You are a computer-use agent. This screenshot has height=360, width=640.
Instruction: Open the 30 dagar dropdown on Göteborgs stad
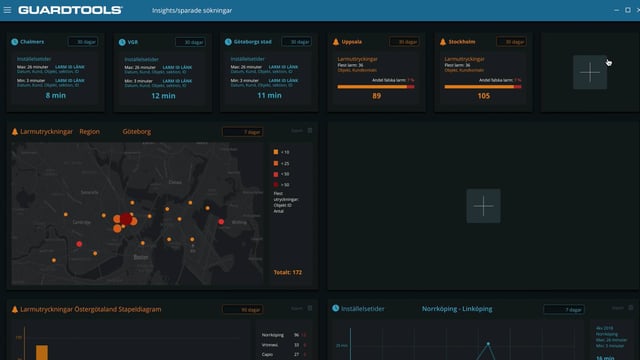point(297,42)
